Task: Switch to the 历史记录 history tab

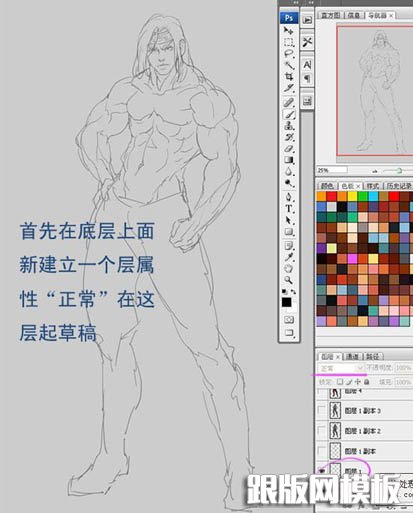Action: pos(399,186)
